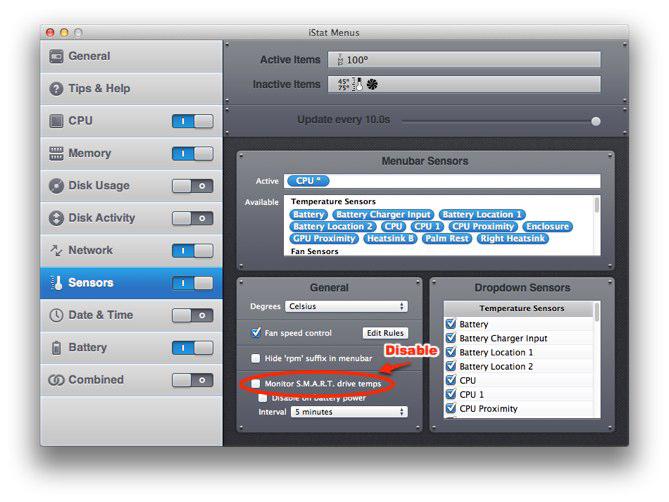Select the Heatsink B sensor token
The image size is (669, 502).
[x=390, y=238]
